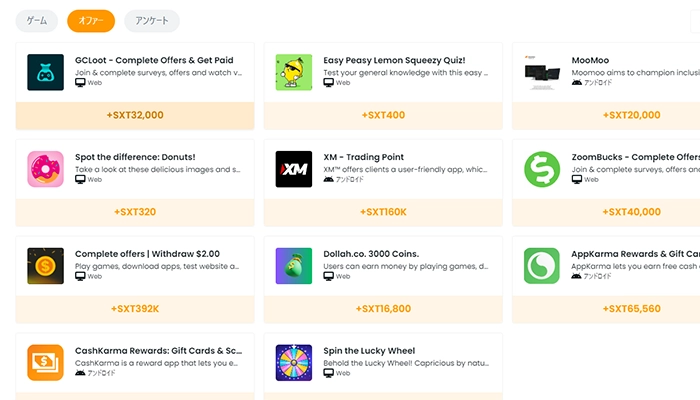Click the +SXT16,800 Dollah.co reward
700x400 pixels.
click(x=383, y=308)
